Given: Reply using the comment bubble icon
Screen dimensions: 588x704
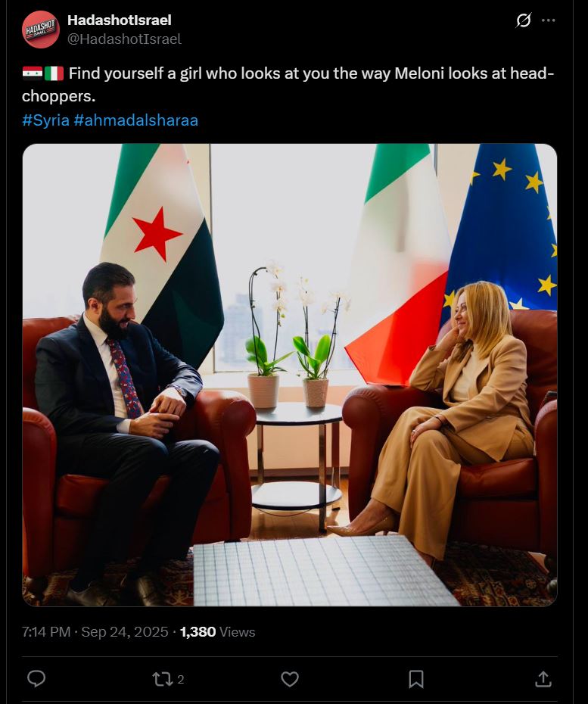Looking at the screenshot, I should pos(36,679).
